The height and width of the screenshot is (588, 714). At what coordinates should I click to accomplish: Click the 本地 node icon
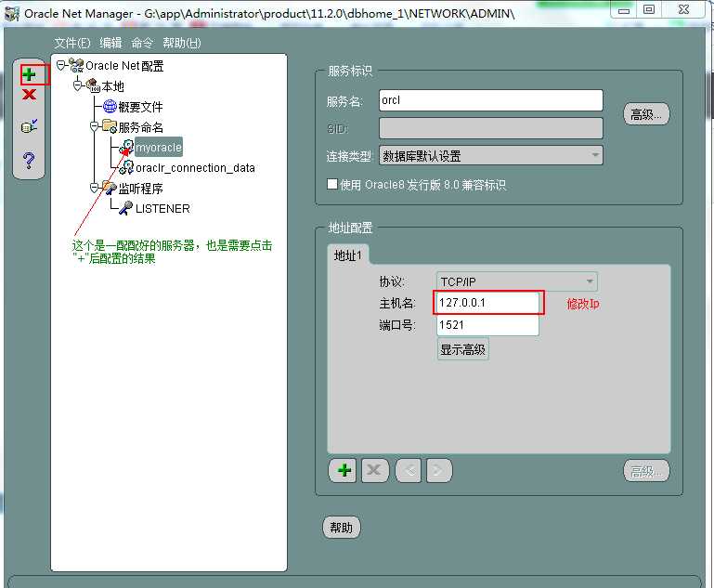[94, 85]
